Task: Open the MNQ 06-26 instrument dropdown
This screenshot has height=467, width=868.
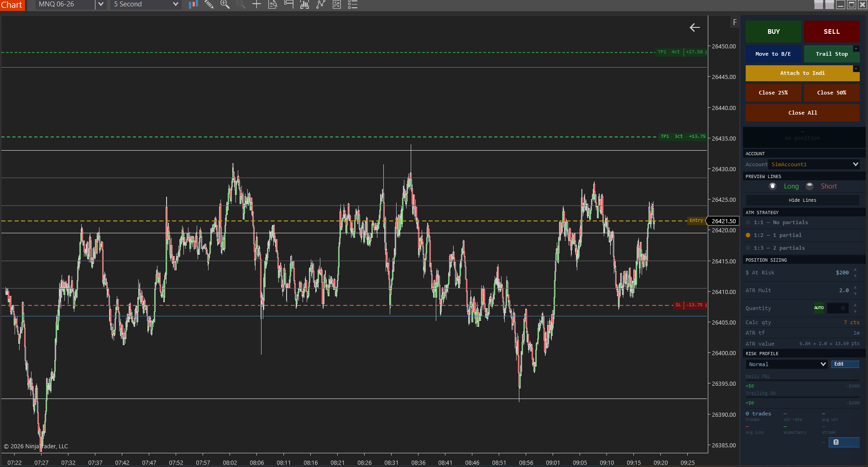Action: (101, 5)
